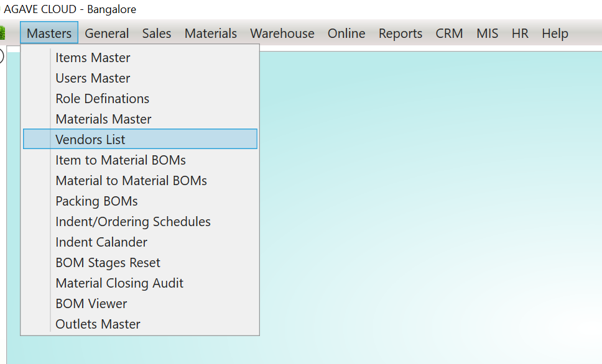This screenshot has height=364, width=602.
Task: Open the Reports menu
Action: tap(401, 34)
